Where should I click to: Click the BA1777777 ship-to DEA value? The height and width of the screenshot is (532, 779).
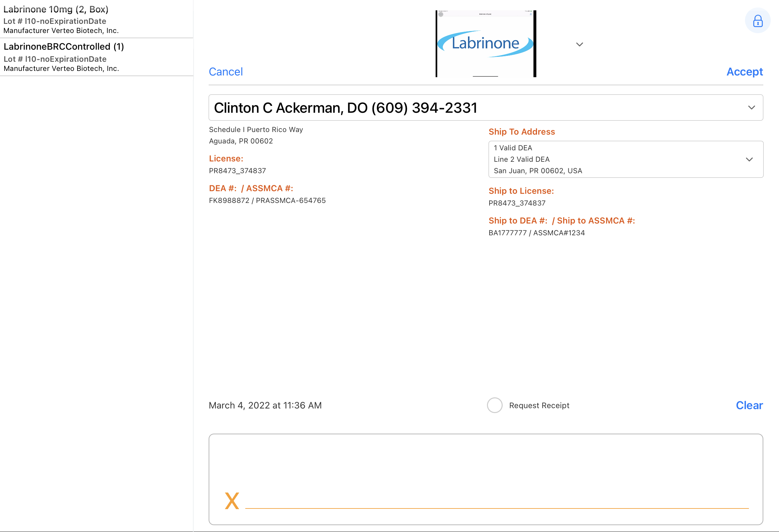pos(508,233)
